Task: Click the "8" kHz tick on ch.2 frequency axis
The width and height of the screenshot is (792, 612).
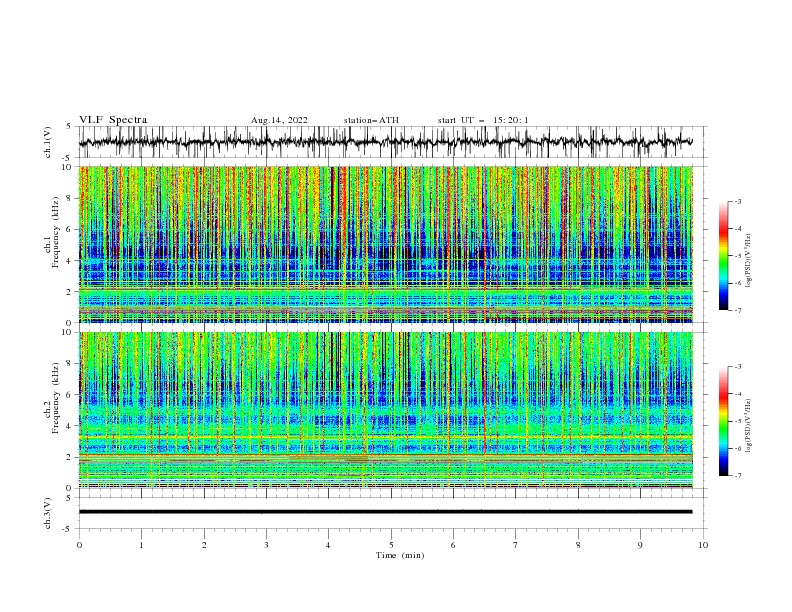Action: tap(71, 364)
